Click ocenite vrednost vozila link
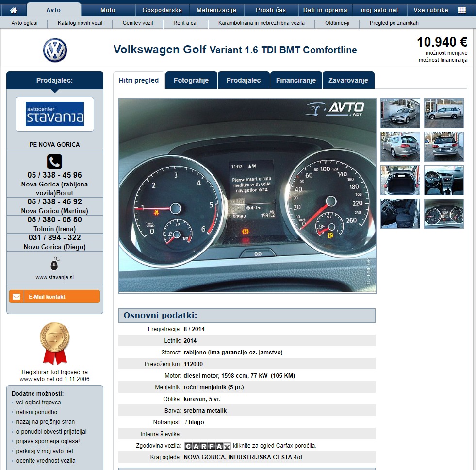Image resolution: width=476 pixels, height=470 pixels. tap(46, 461)
